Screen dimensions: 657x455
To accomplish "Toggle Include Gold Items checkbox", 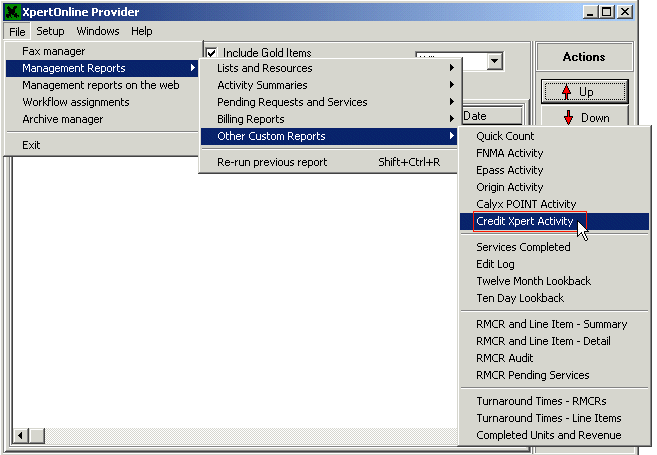I will click(212, 53).
